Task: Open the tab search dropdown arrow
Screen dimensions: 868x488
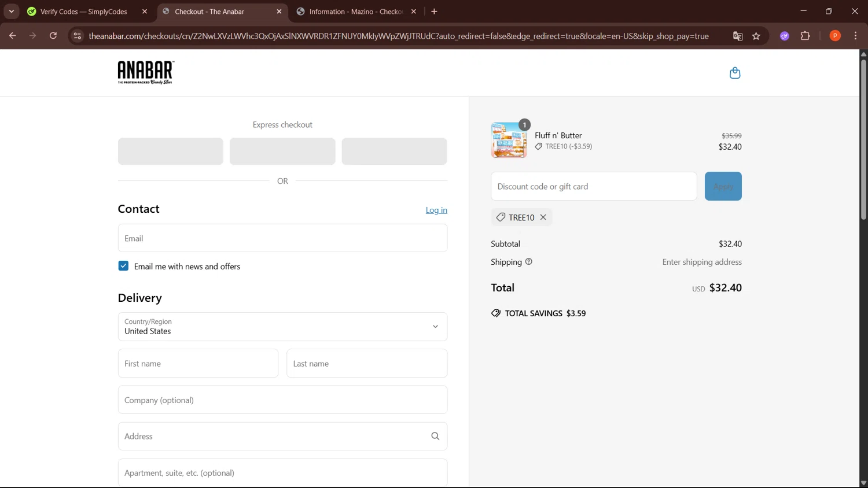Action: pyautogui.click(x=11, y=12)
